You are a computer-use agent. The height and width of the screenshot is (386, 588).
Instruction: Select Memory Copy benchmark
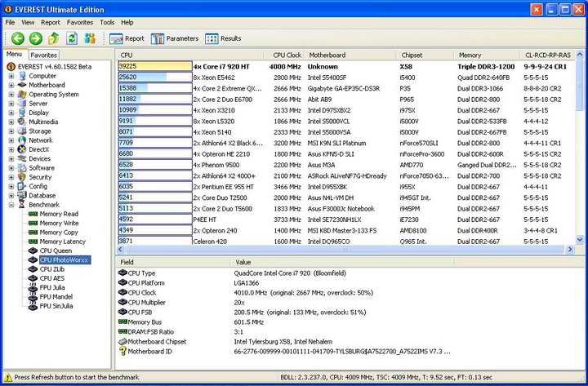(59, 233)
